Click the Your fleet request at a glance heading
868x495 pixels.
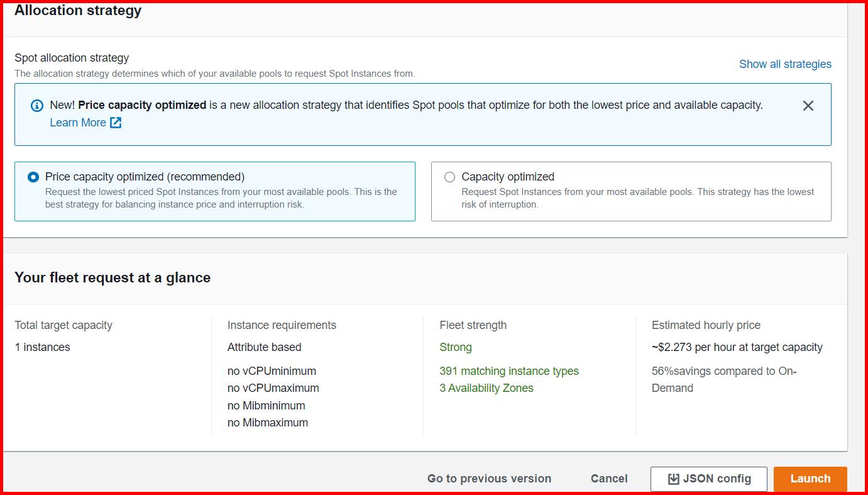[x=113, y=278]
